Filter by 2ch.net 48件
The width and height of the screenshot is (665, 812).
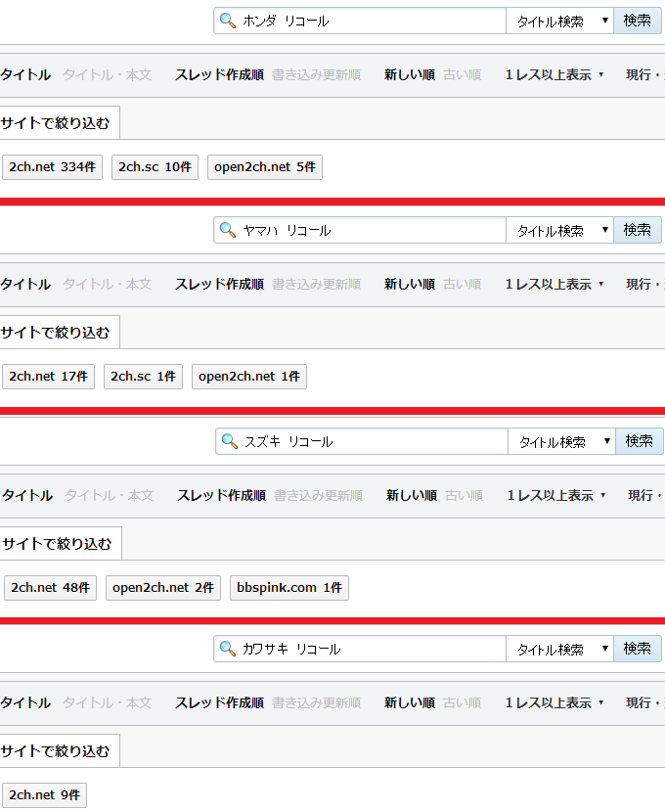click(50, 588)
